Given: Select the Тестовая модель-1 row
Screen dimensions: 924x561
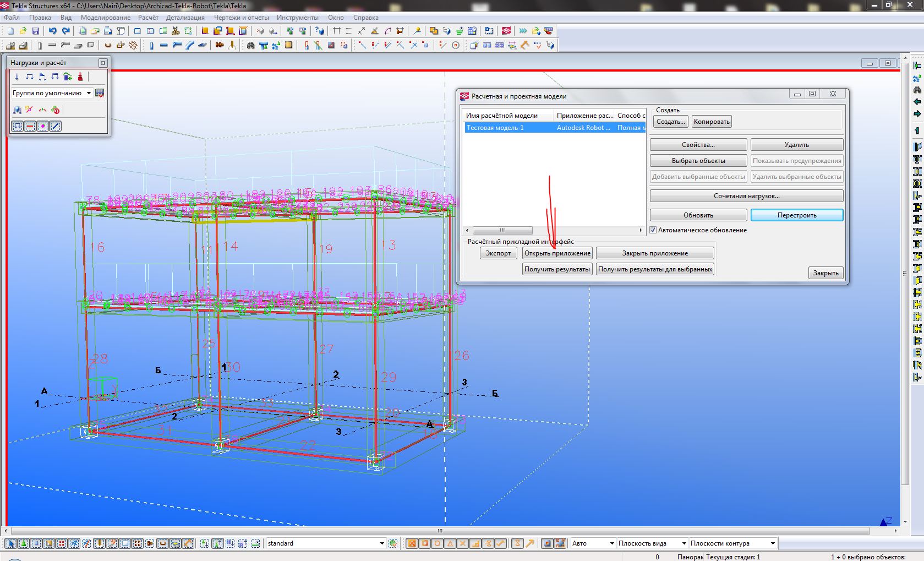Looking at the screenshot, I should (495, 128).
